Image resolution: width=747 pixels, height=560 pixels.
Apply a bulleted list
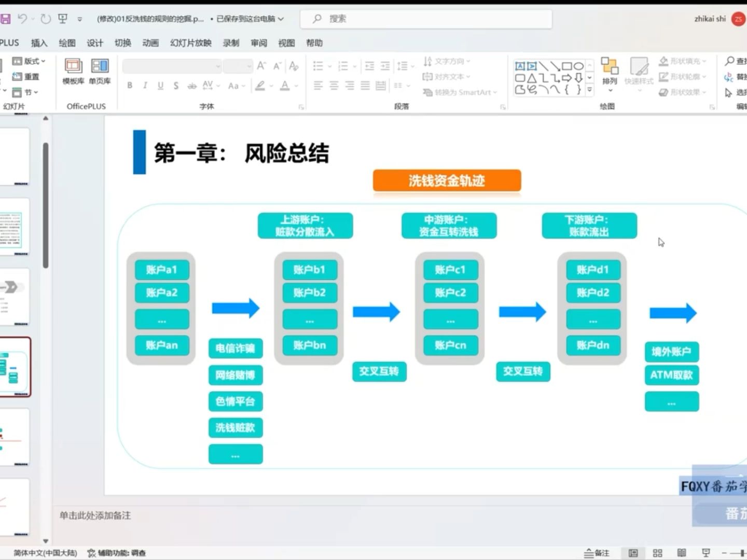pos(318,66)
